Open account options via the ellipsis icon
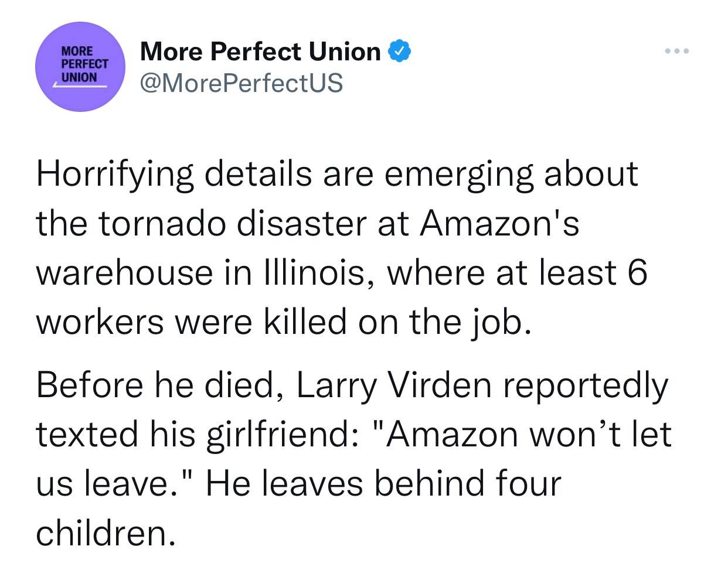The width and height of the screenshot is (728, 577). 676,51
